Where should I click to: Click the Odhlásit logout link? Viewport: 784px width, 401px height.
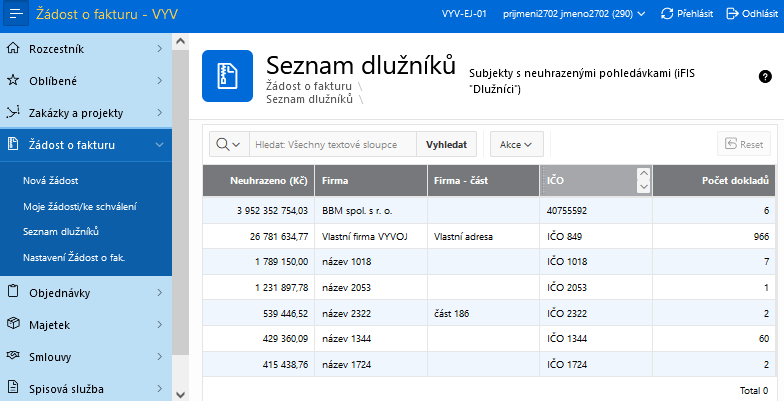point(751,14)
